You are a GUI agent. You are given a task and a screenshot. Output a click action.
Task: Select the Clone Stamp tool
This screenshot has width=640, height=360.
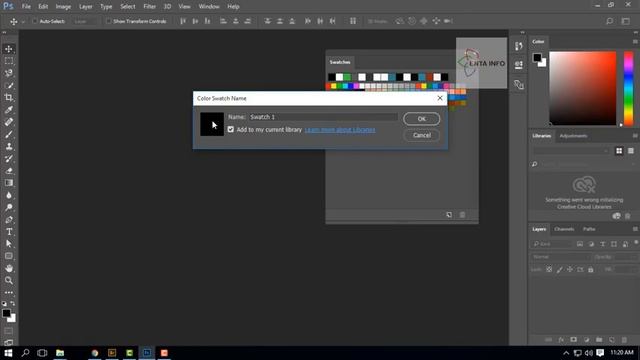pyautogui.click(x=9, y=147)
